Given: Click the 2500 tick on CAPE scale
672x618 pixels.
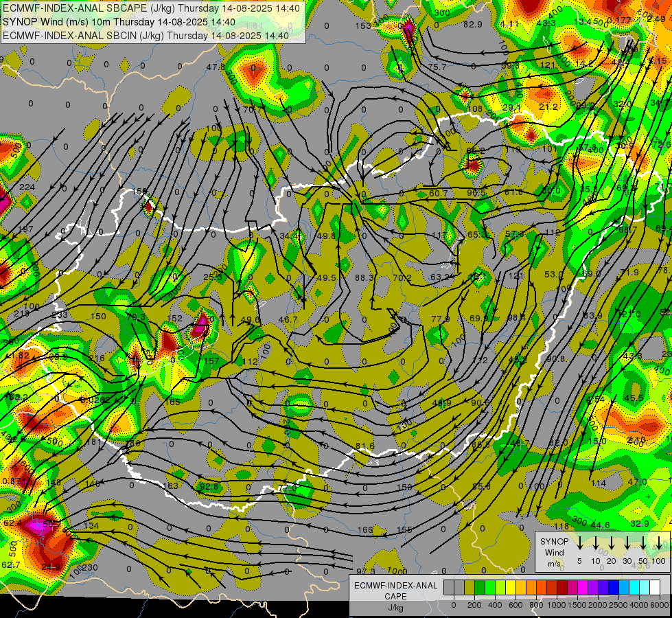Looking at the screenshot, I should coord(618,605).
